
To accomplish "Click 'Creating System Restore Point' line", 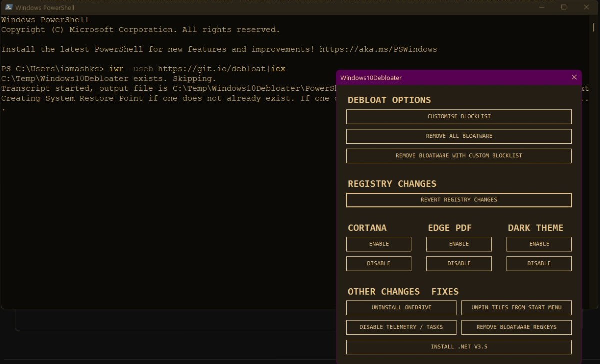I will (x=169, y=98).
